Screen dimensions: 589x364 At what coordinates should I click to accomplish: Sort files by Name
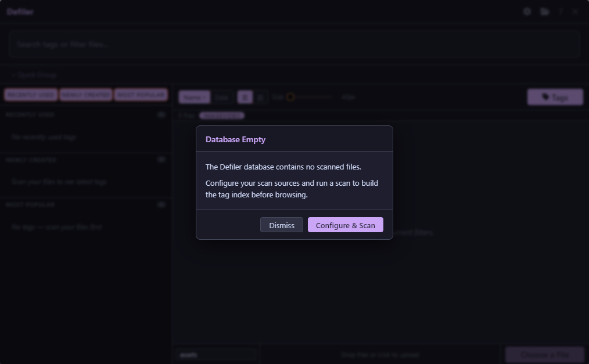click(x=193, y=98)
